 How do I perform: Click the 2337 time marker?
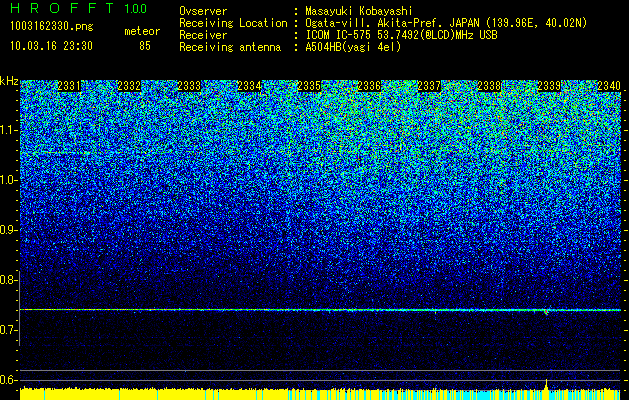coord(429,86)
